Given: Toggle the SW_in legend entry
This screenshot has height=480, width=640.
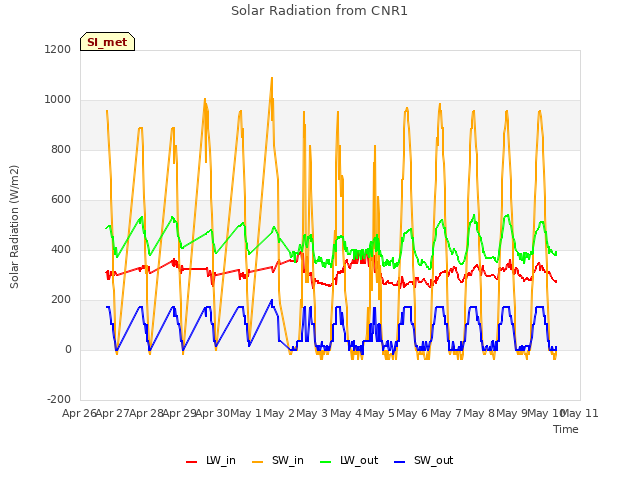Looking at the screenshot, I should pyautogui.click(x=278, y=460).
